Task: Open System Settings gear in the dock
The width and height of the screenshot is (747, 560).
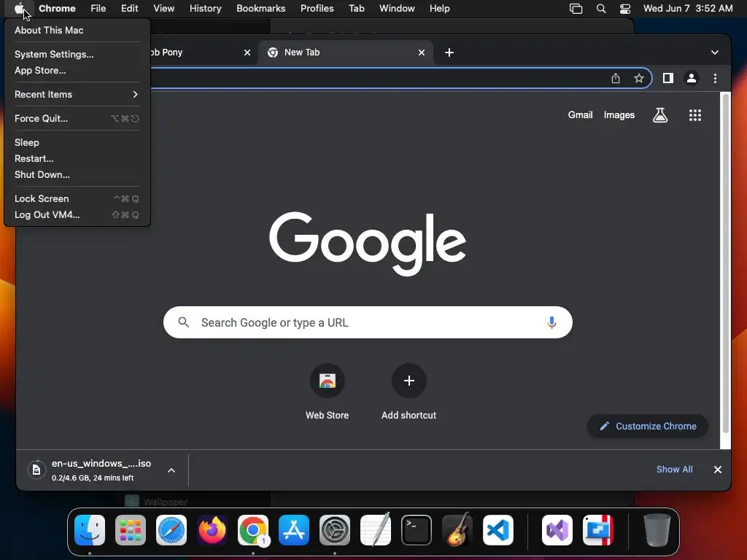Action: (334, 530)
